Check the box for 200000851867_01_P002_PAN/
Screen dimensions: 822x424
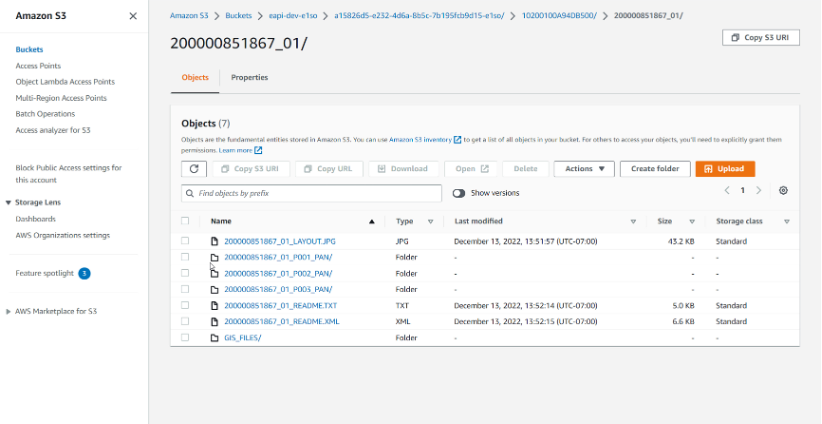185,273
